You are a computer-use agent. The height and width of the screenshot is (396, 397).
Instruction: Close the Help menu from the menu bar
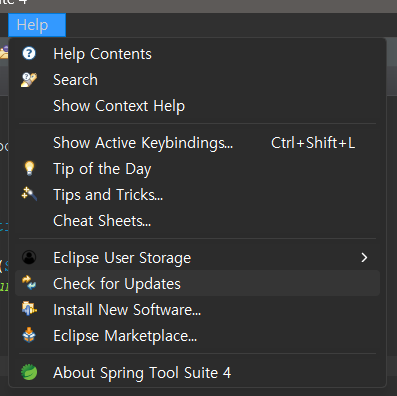37,25
